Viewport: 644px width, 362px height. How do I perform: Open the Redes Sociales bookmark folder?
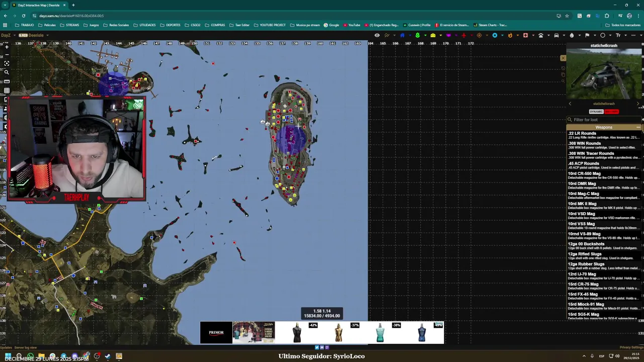(116, 25)
